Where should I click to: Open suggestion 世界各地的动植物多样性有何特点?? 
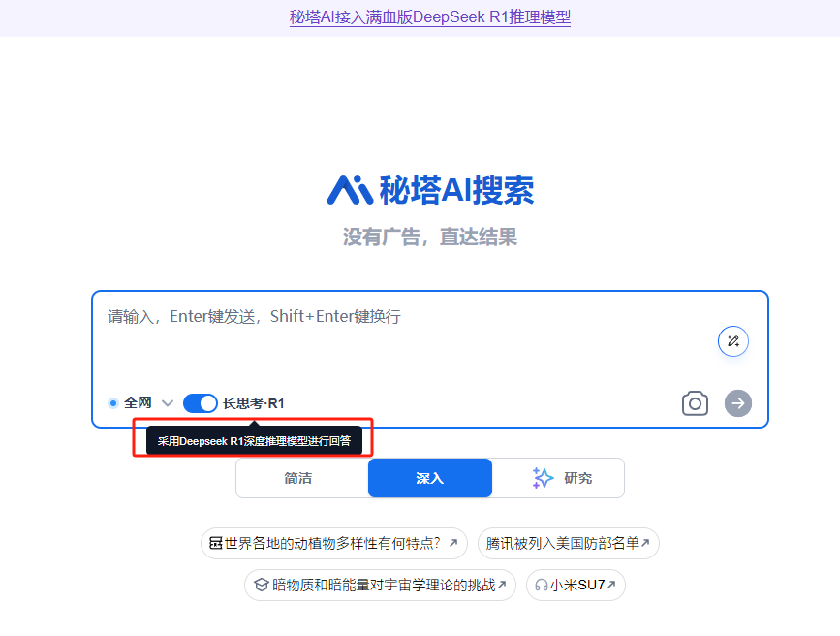[333, 543]
